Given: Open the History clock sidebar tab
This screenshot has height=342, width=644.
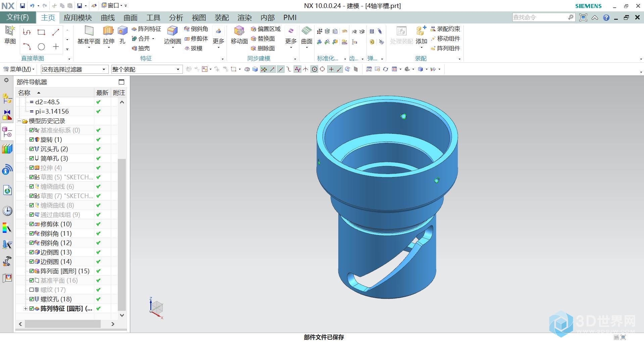Looking at the screenshot, I should coord(7,211).
